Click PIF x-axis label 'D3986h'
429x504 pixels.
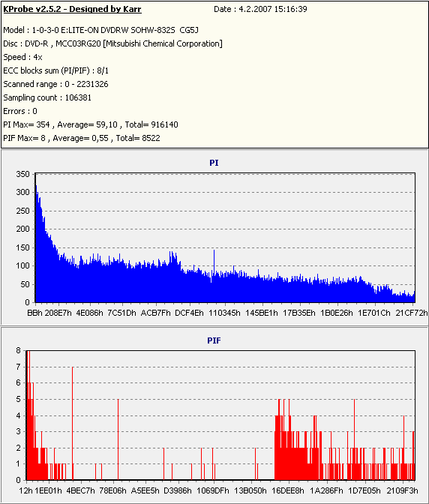pos(178,490)
